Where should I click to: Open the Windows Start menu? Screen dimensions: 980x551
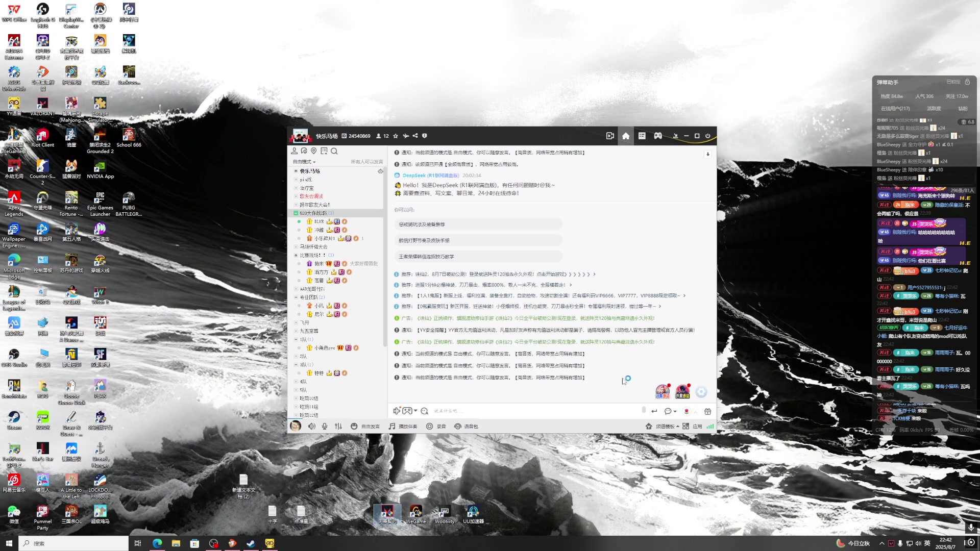(x=9, y=543)
